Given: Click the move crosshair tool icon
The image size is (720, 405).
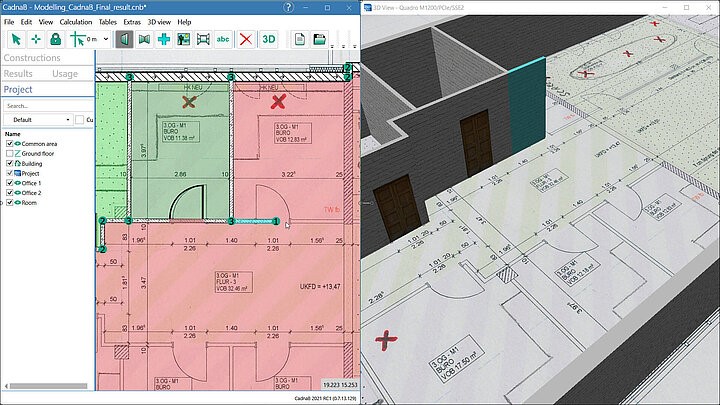Looking at the screenshot, I should (x=35, y=39).
